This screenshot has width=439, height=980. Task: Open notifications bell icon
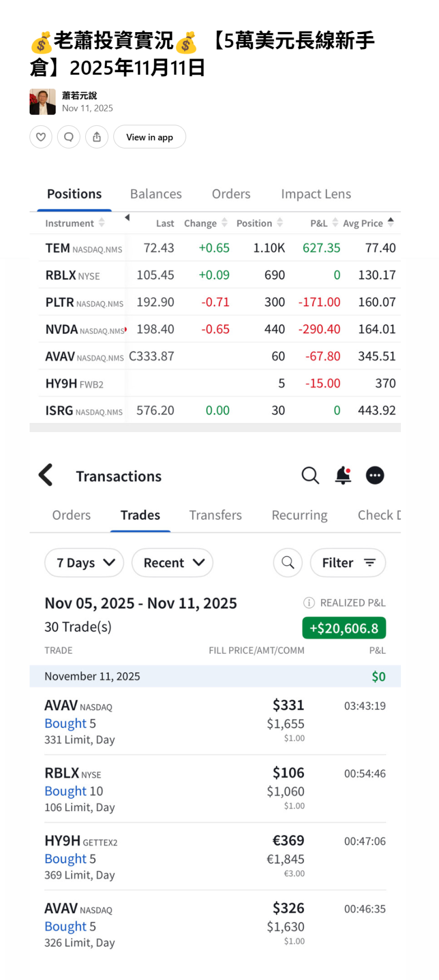(x=343, y=475)
